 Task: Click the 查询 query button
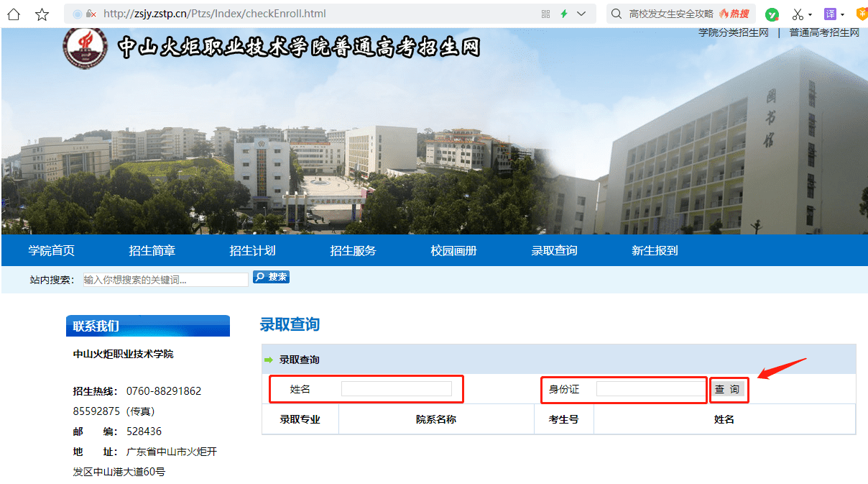(728, 390)
